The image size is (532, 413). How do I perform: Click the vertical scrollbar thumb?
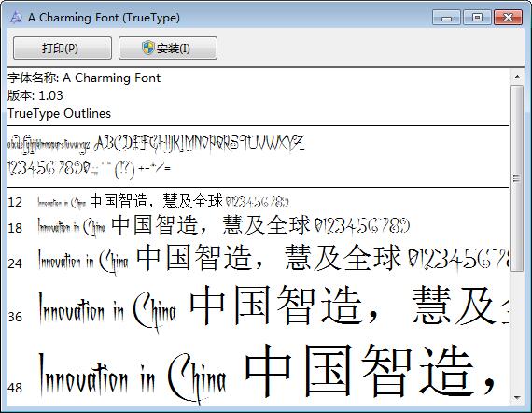click(517, 178)
